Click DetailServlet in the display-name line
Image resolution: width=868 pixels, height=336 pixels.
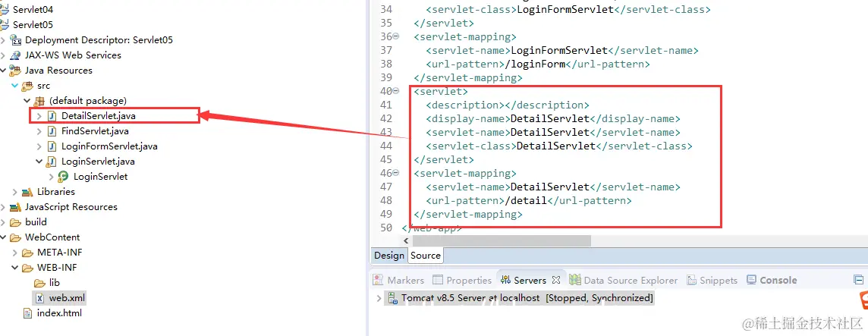[550, 118]
